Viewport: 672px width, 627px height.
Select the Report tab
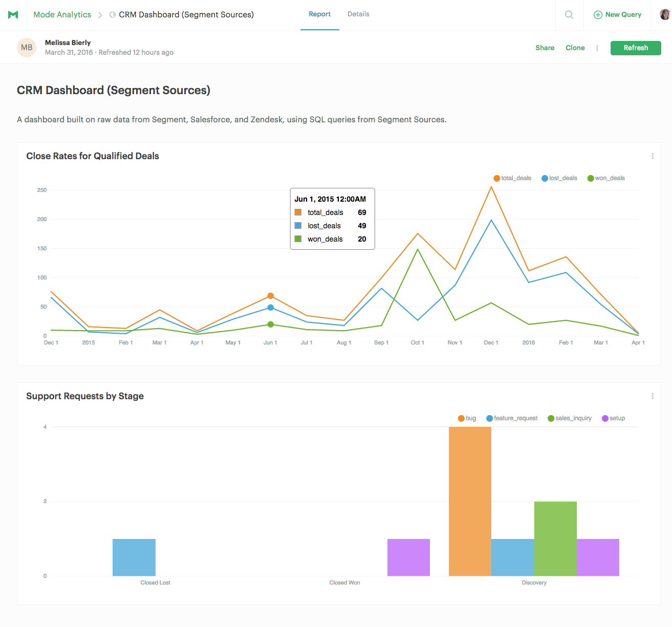click(320, 14)
